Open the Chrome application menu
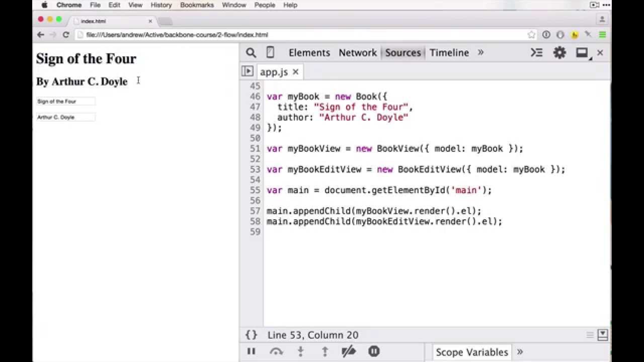 click(69, 5)
